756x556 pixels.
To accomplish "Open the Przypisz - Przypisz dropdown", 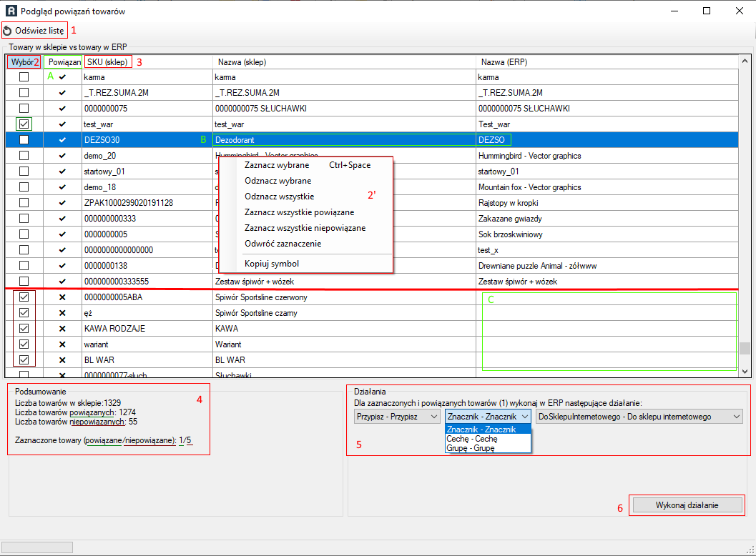I will click(397, 417).
